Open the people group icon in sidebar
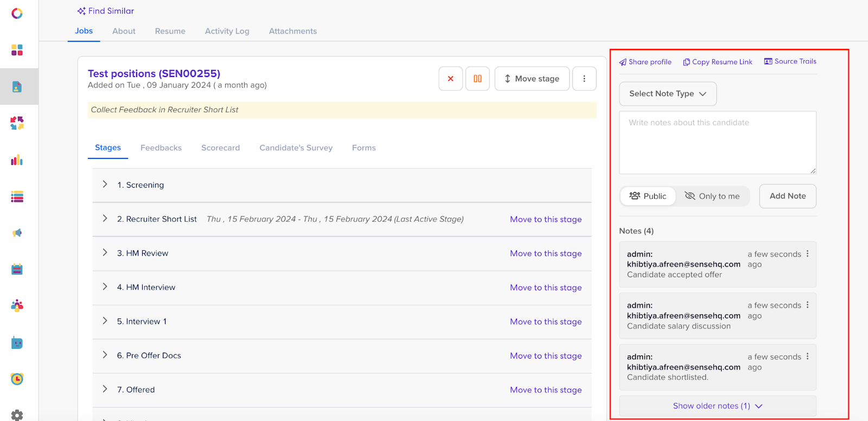 (17, 305)
